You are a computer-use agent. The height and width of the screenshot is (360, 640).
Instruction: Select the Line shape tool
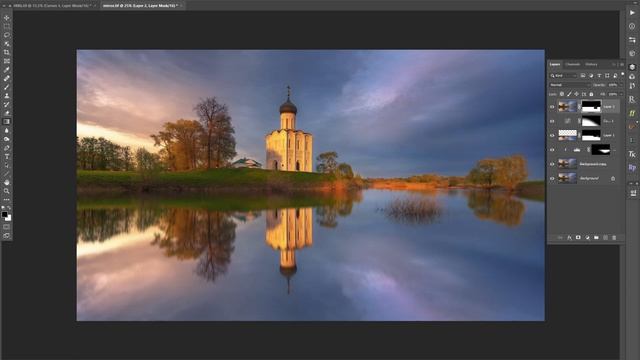(x=7, y=173)
